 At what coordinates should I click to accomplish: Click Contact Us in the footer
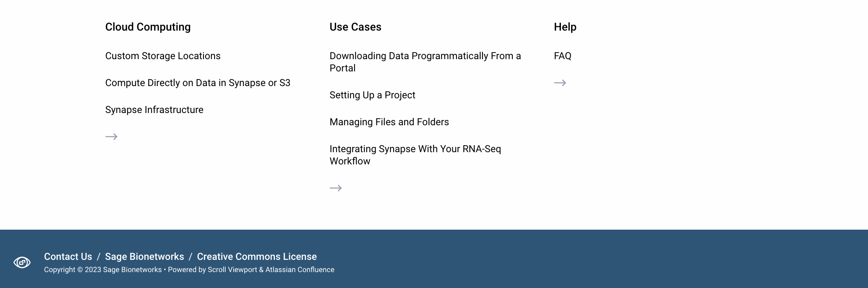(68, 257)
